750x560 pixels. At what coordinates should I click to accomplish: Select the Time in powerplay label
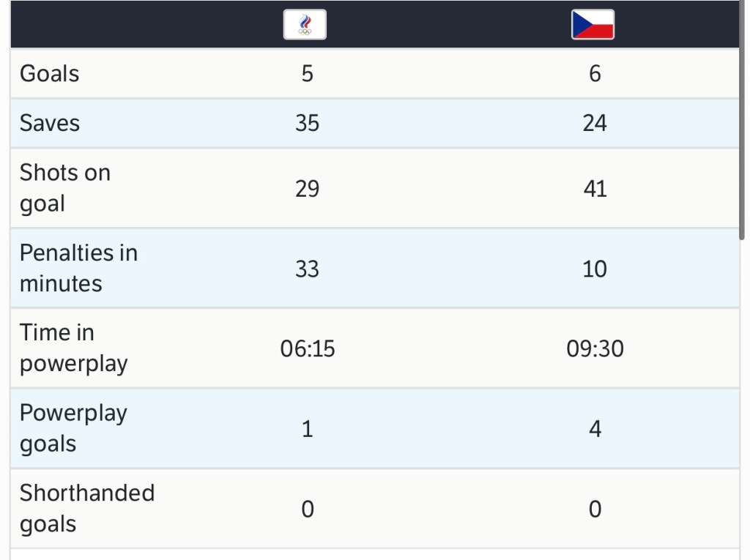pos(73,348)
